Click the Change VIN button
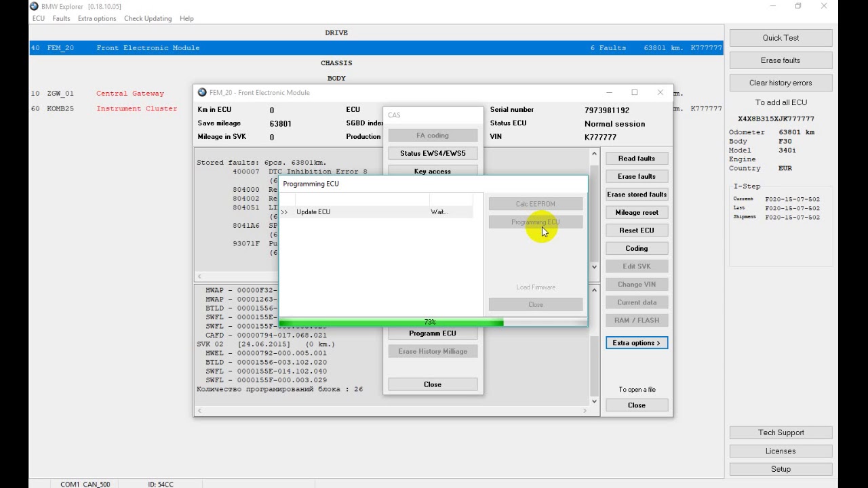This screenshot has width=868, height=488. point(637,284)
